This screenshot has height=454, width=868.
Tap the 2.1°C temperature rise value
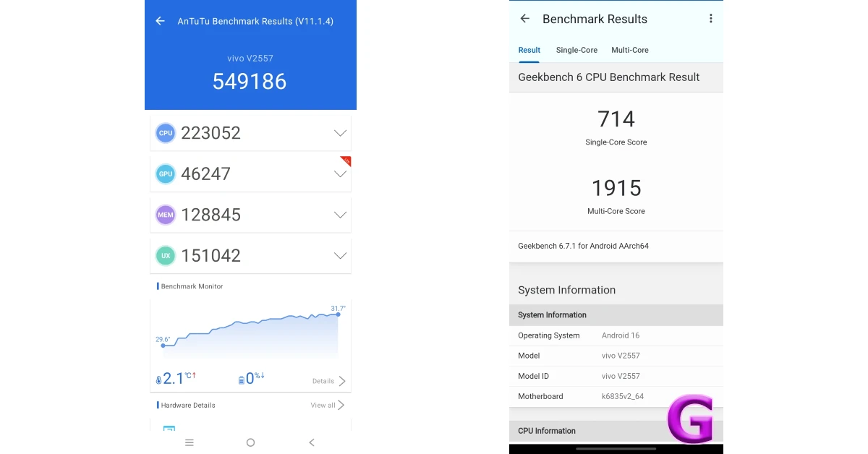coord(179,378)
